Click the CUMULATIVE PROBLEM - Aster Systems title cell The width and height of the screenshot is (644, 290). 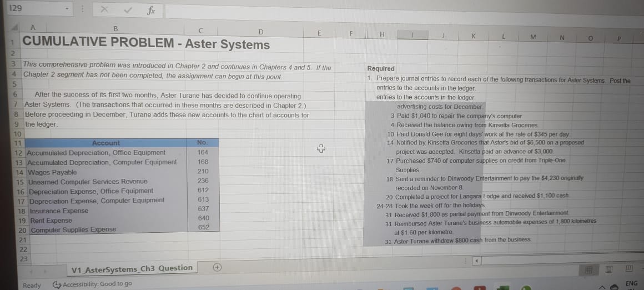pyautogui.click(x=146, y=42)
